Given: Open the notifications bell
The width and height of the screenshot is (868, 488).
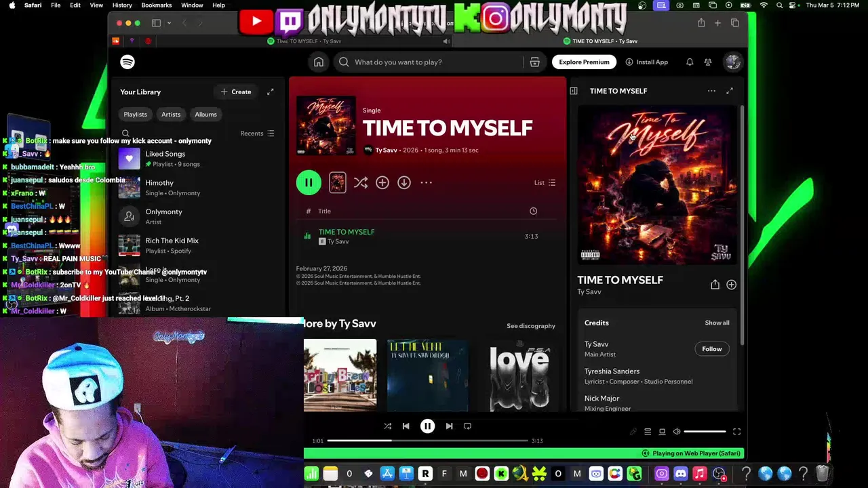Looking at the screenshot, I should (x=690, y=62).
